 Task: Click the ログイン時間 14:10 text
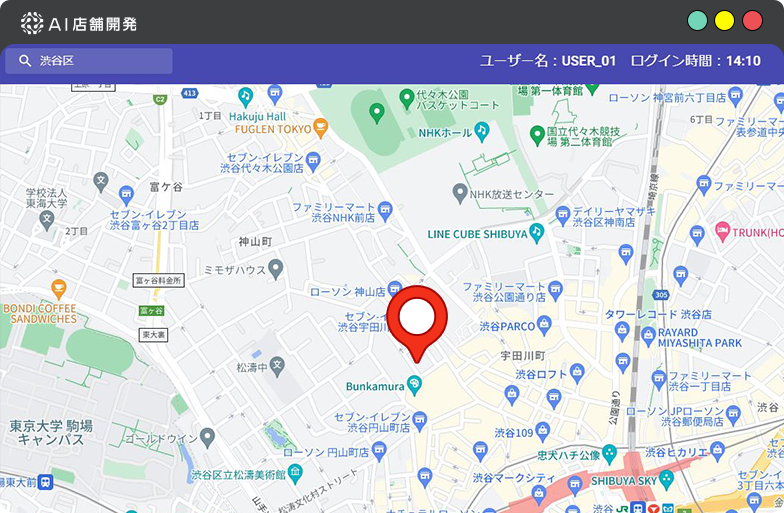[x=696, y=61]
